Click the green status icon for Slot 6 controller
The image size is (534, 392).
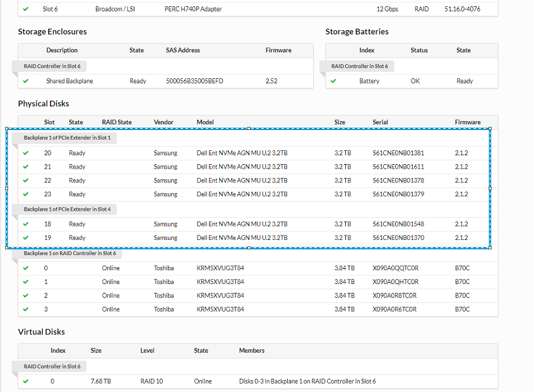[x=26, y=9]
